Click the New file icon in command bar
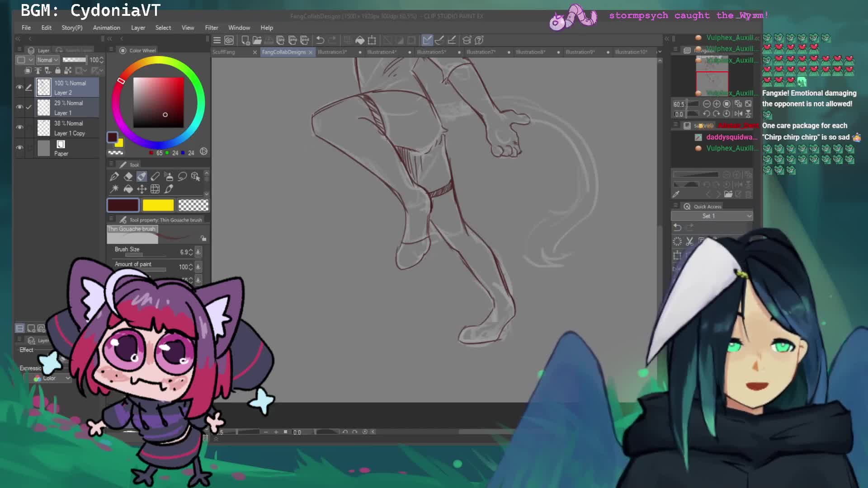The image size is (868, 488). point(245,40)
